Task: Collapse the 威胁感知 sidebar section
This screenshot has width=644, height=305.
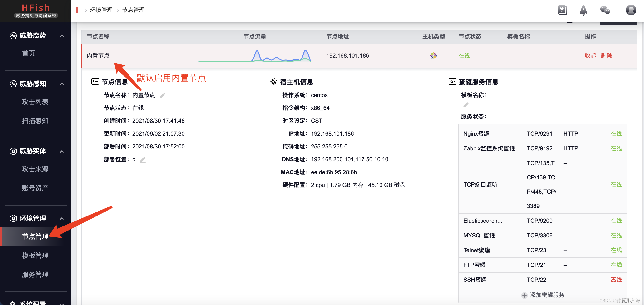Action: pyautogui.click(x=62, y=84)
